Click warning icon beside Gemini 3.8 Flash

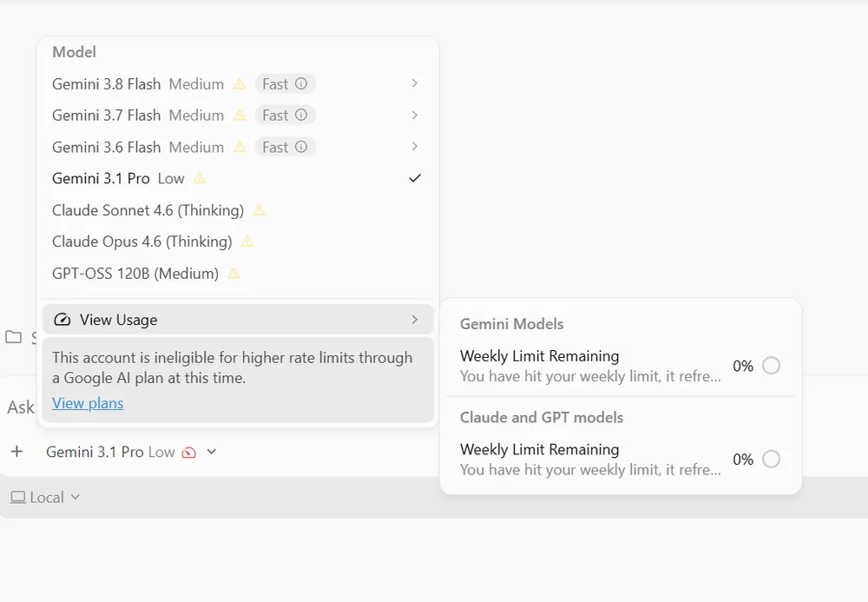240,83
